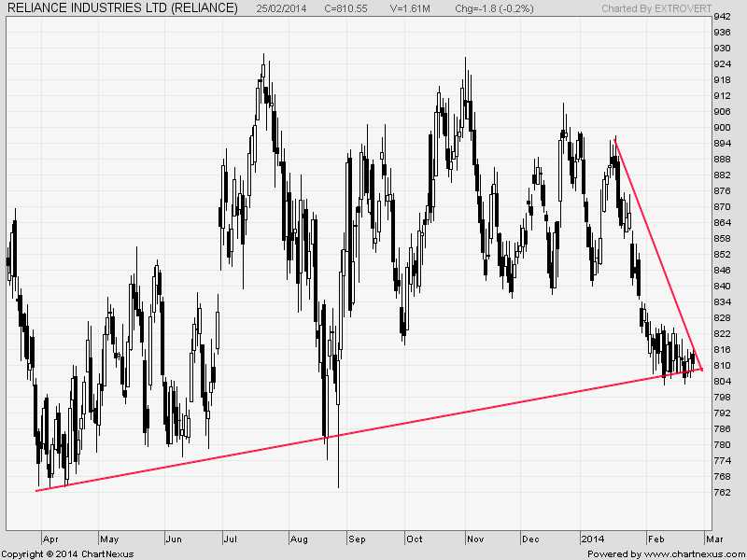Select the Jul label on time axis

[x=231, y=539]
